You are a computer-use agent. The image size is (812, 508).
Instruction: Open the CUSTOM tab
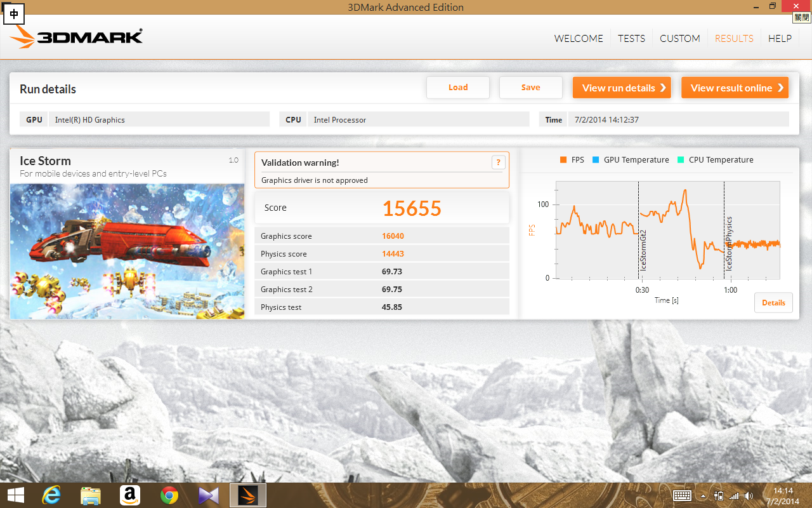[x=680, y=38]
